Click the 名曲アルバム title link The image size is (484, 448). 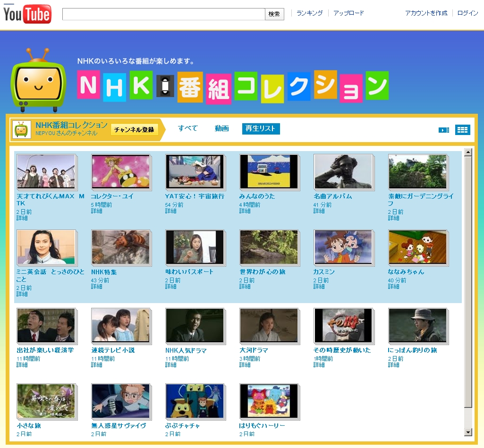tap(333, 196)
